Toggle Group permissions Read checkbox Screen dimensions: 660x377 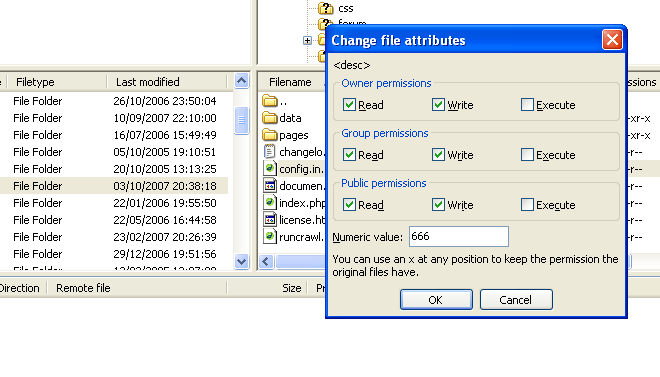coord(349,155)
